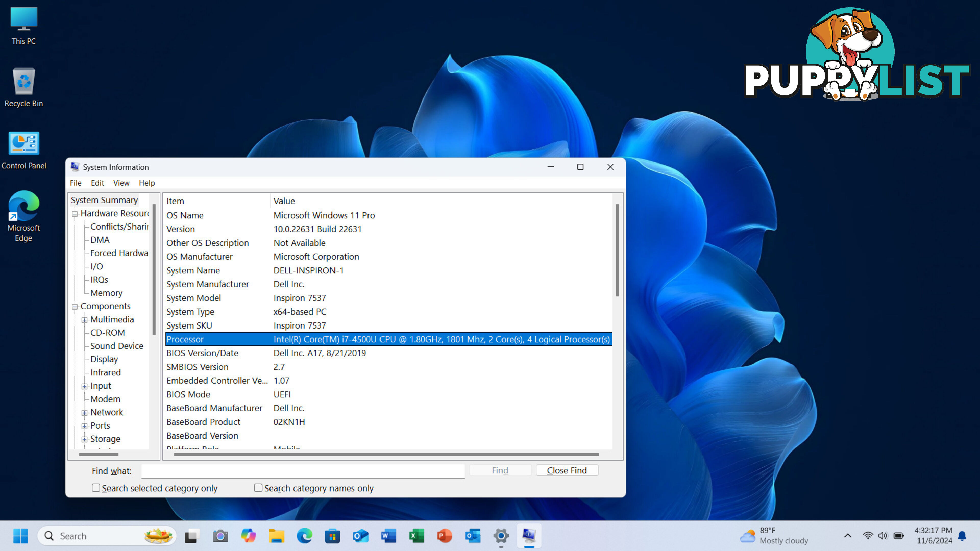Expand the Ports tree node
This screenshot has height=551, width=980.
coord(84,426)
